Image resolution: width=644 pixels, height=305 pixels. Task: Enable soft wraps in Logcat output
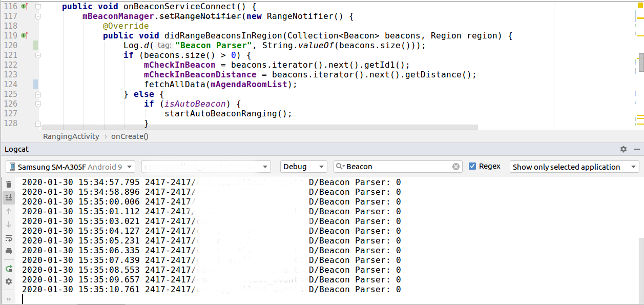[9, 238]
